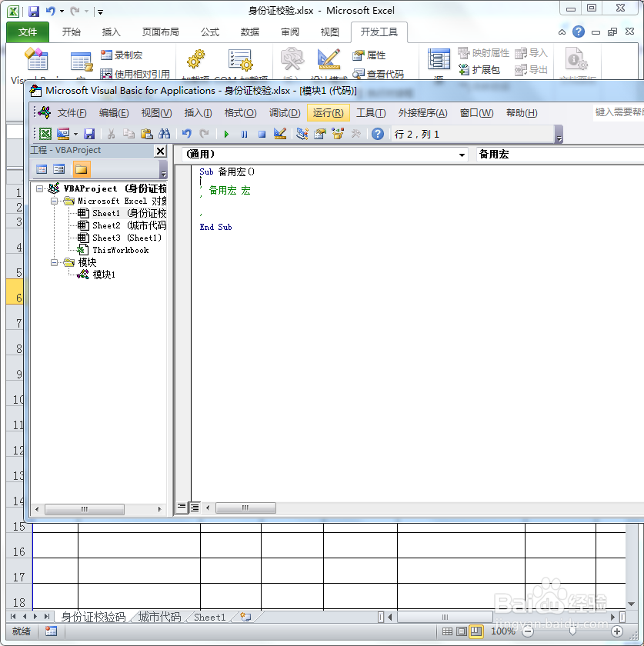Screen dimensions: 644x646
Task: Stop execution with the Reset square button
Action: coord(262,134)
